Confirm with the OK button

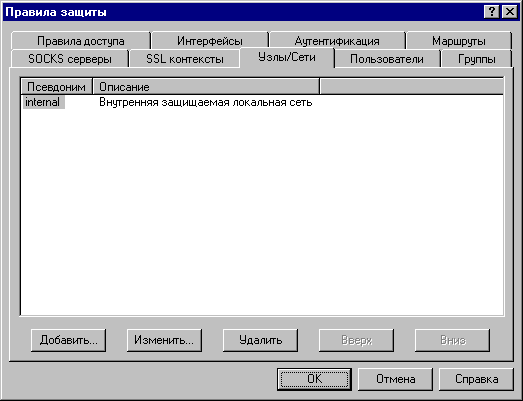tap(314, 379)
